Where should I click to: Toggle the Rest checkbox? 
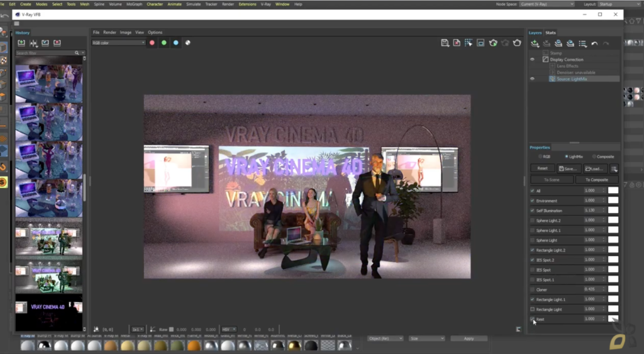(533, 319)
